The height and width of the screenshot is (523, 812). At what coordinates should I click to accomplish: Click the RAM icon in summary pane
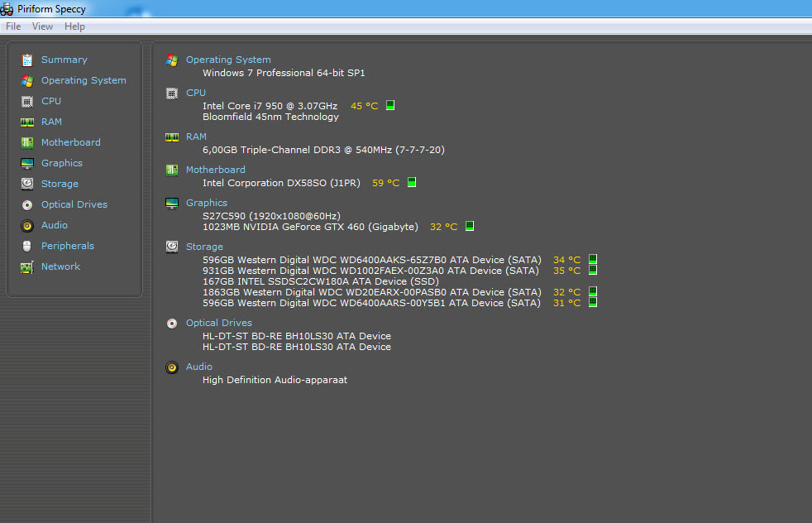172,137
